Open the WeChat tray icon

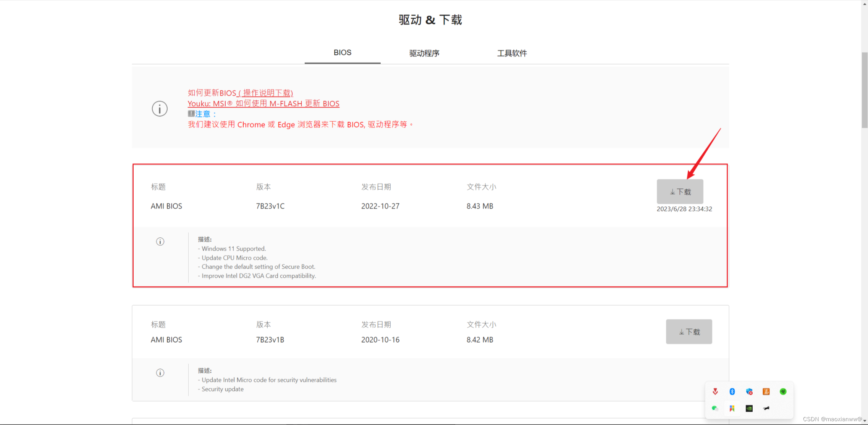click(x=715, y=408)
